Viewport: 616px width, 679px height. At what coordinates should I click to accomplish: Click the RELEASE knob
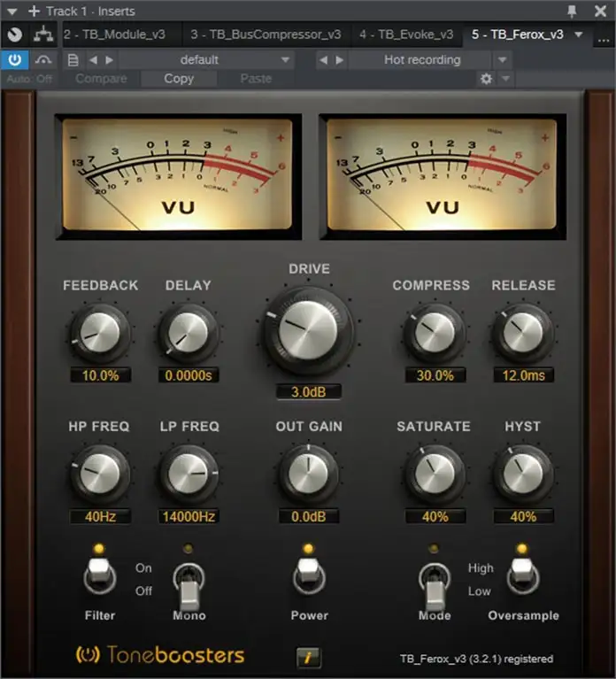[x=523, y=333]
